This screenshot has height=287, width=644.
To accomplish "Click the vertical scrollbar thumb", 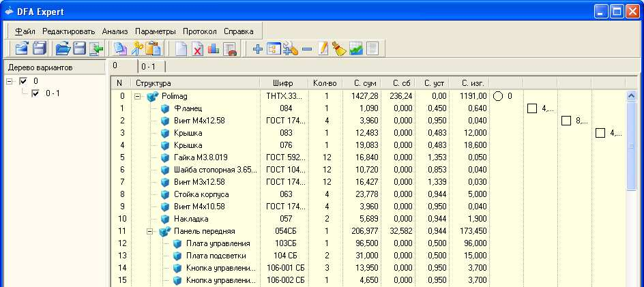I will coord(631,146).
